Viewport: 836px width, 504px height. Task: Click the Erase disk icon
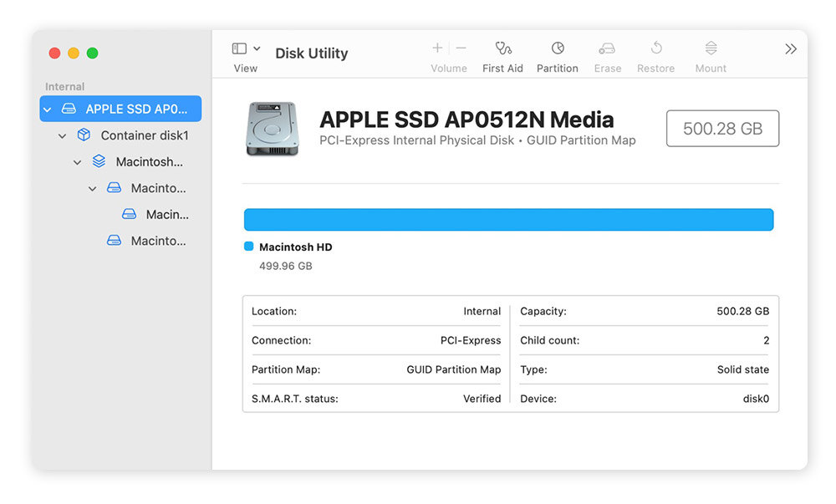[607, 48]
